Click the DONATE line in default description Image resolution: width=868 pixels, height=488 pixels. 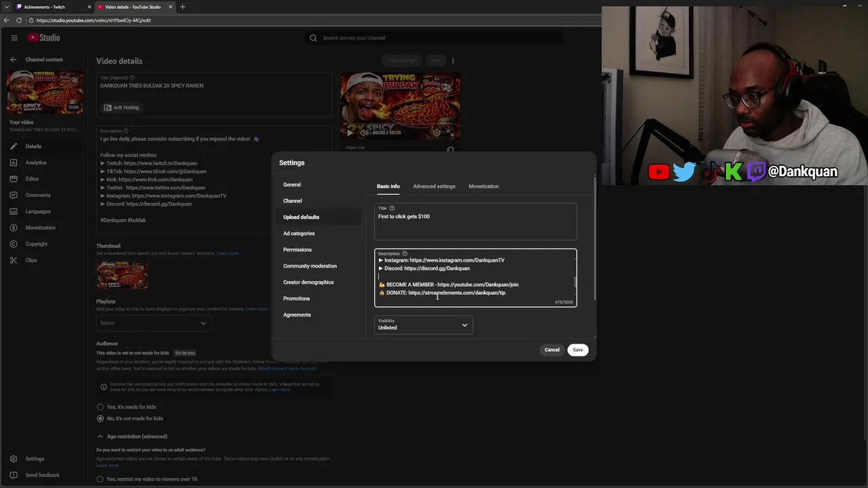point(442,293)
